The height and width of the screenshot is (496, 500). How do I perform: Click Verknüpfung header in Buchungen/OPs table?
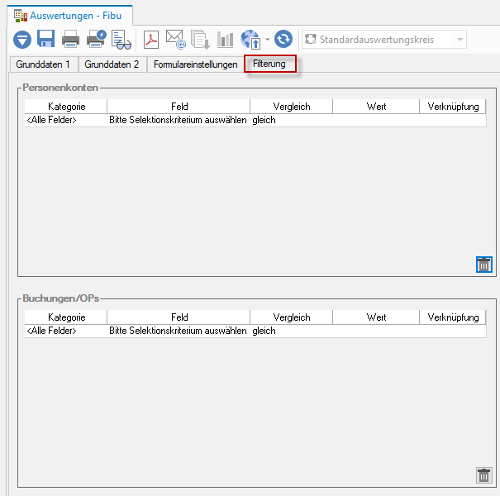click(x=453, y=317)
